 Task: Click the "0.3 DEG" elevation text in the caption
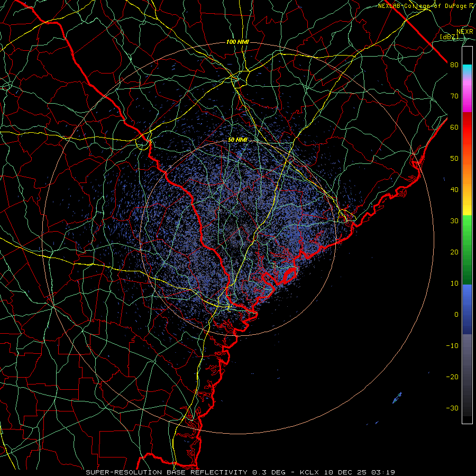click(x=269, y=472)
